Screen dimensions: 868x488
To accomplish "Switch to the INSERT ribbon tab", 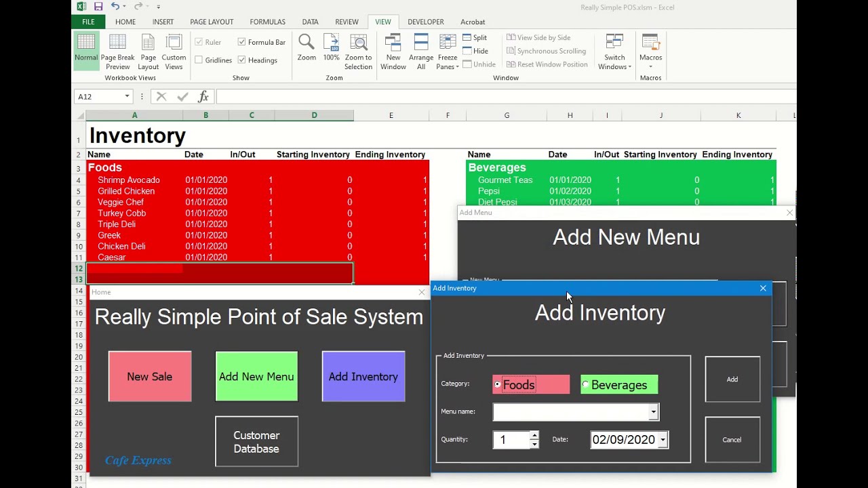I will 163,22.
